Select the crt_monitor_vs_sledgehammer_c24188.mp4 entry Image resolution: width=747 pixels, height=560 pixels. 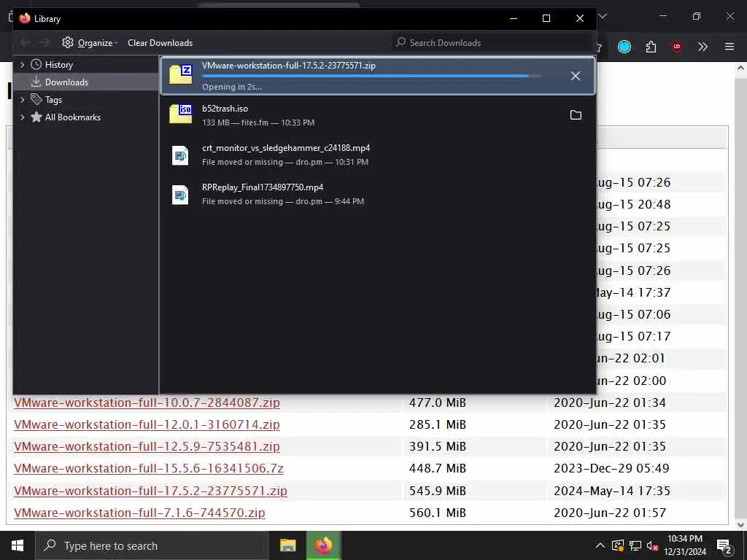coord(377,155)
